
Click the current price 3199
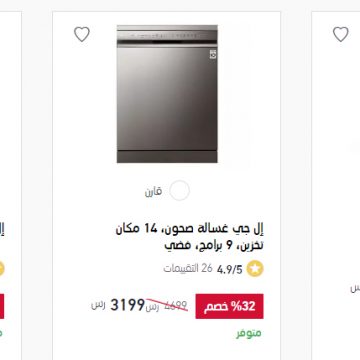click(127, 305)
